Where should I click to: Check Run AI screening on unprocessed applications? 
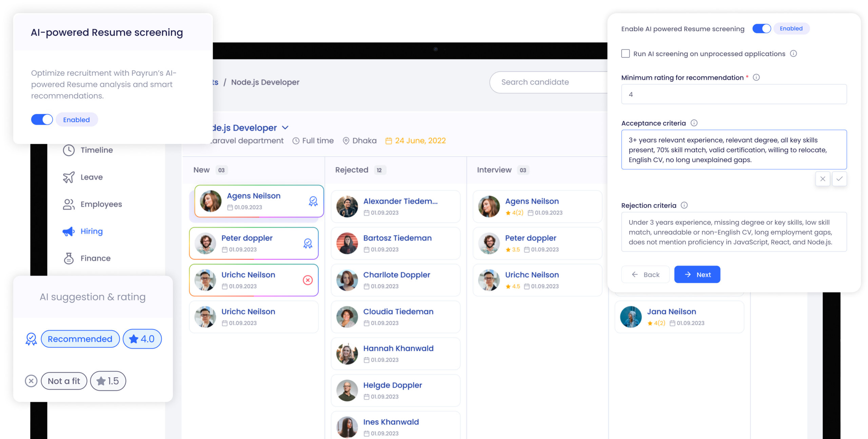[x=626, y=54]
